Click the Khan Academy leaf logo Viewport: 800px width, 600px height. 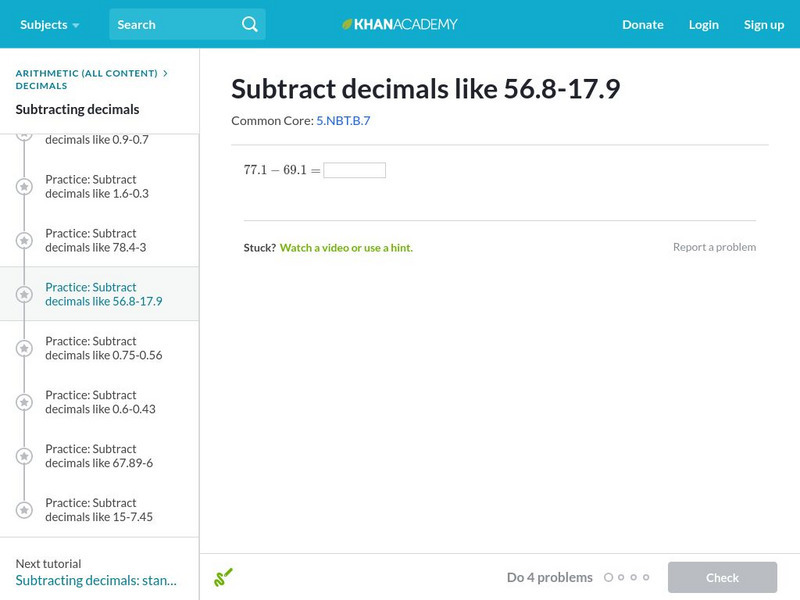coord(348,24)
